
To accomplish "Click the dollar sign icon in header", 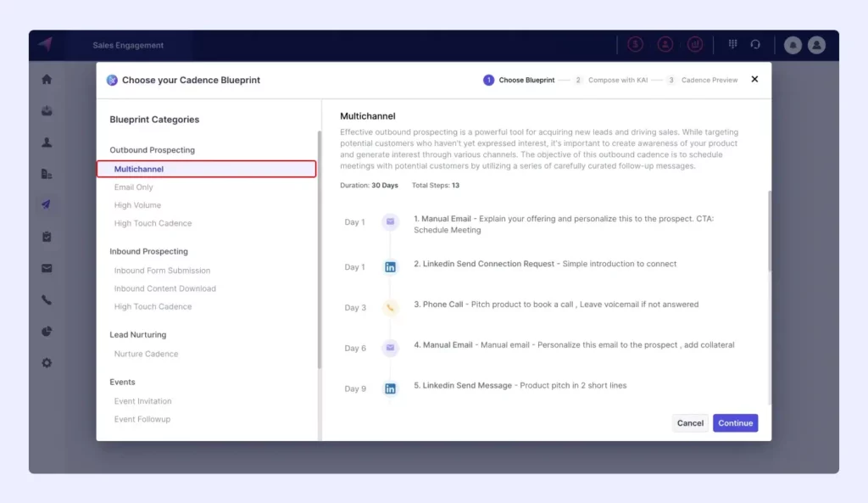I will click(636, 44).
